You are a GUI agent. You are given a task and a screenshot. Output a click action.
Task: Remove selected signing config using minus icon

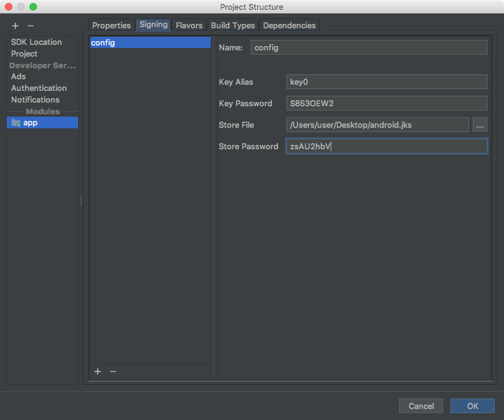(112, 371)
